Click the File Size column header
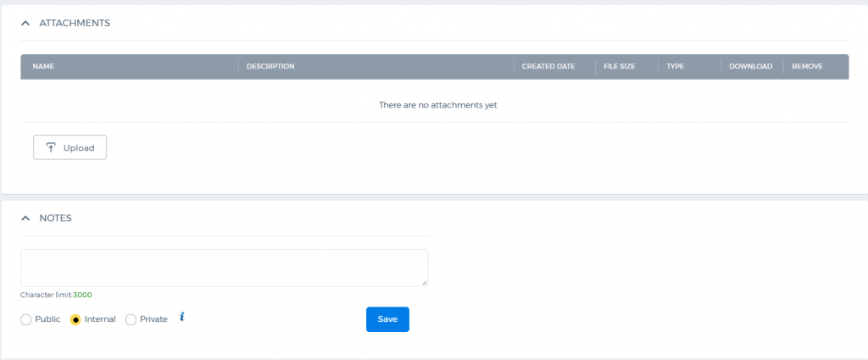This screenshot has height=360, width=868. coord(619,66)
